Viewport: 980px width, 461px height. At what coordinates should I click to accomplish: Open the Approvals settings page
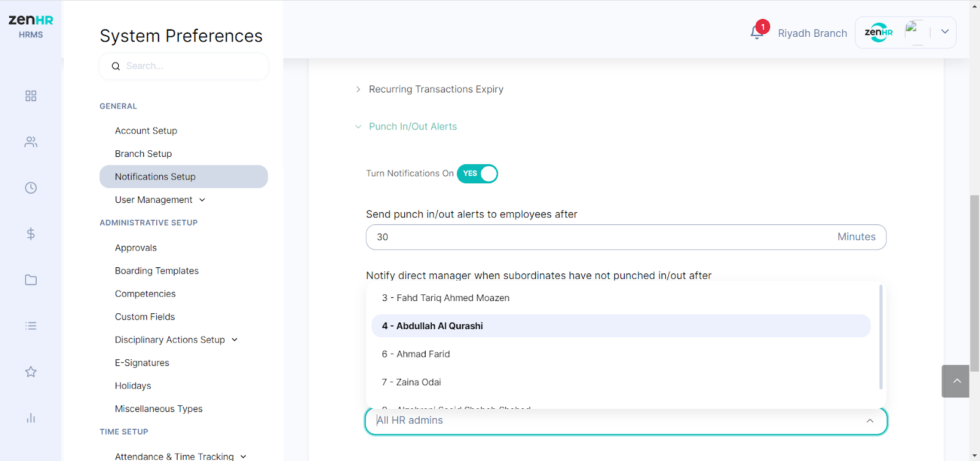pyautogui.click(x=136, y=248)
